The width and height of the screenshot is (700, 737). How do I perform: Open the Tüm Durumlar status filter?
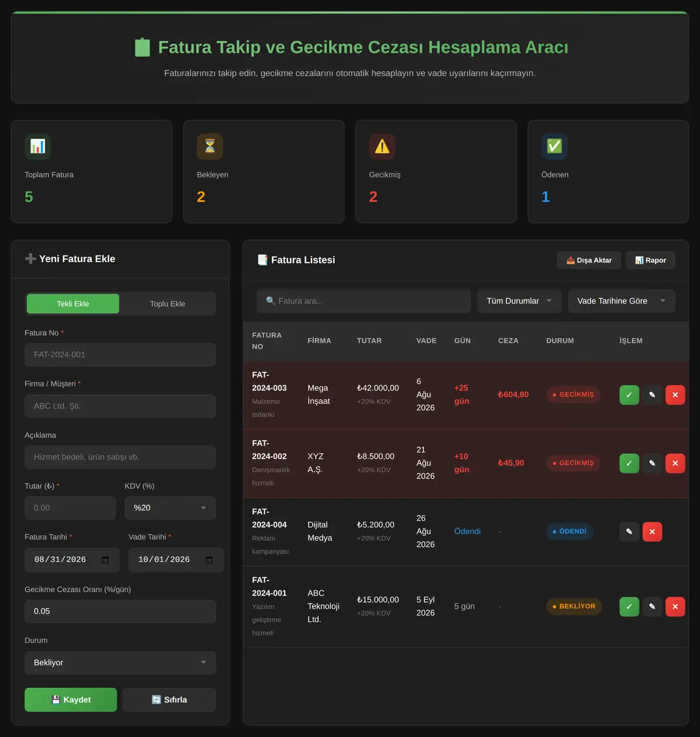coord(519,301)
